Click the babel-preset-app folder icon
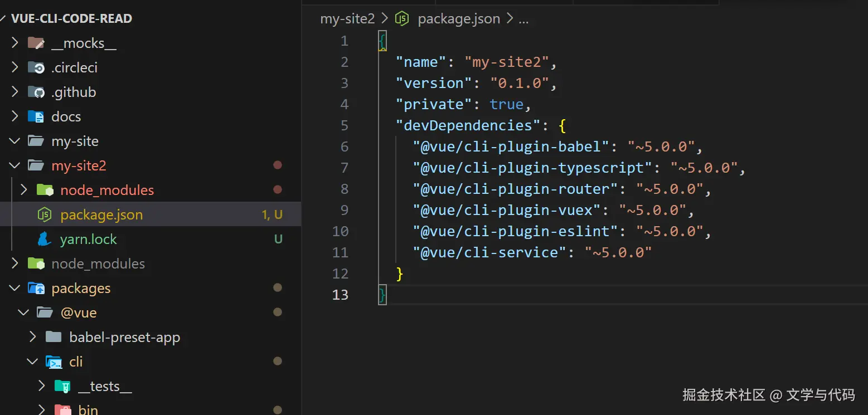 click(54, 337)
